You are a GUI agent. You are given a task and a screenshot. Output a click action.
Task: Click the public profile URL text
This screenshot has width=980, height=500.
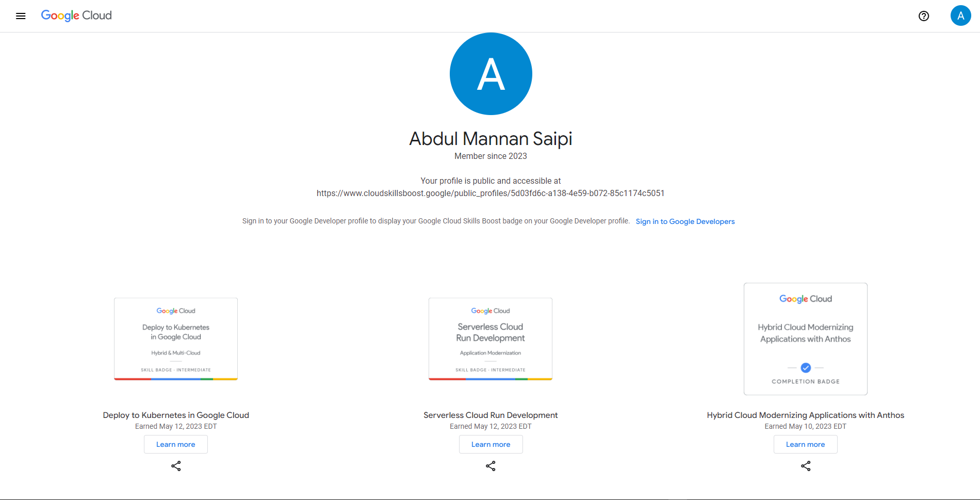coord(491,193)
